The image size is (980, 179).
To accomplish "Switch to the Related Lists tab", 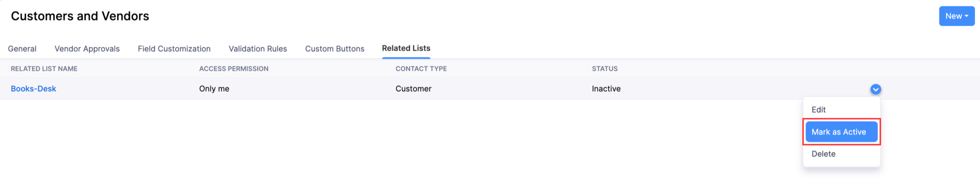I will 405,49.
